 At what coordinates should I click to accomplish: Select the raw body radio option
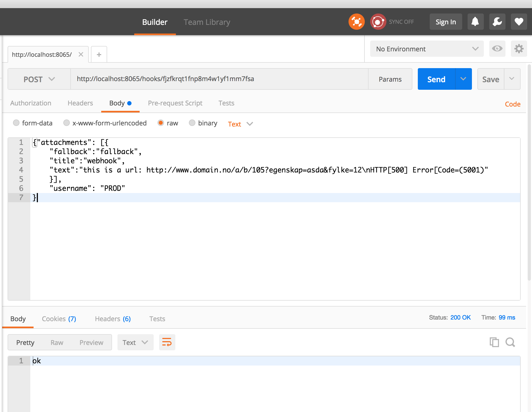[x=161, y=123]
